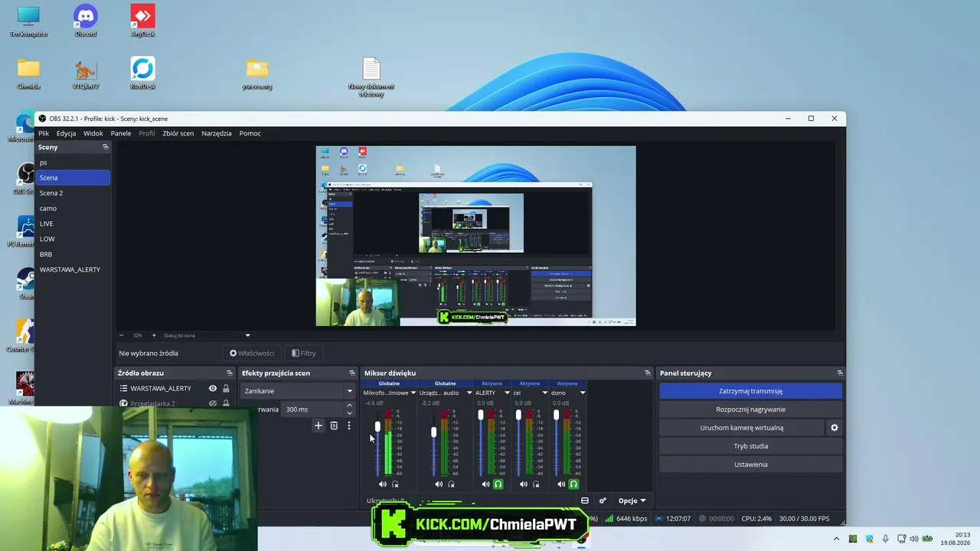
Task: Undock the Mikser dźwięku panel
Action: 648,373
